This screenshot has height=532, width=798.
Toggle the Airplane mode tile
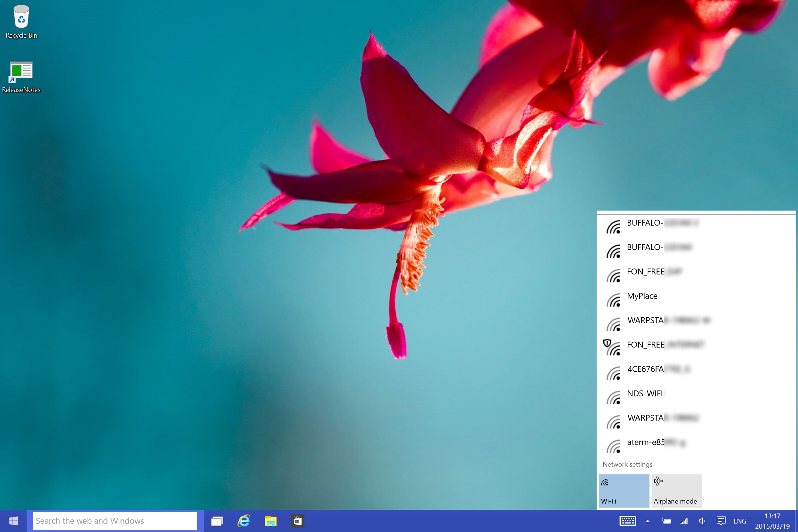coord(676,491)
